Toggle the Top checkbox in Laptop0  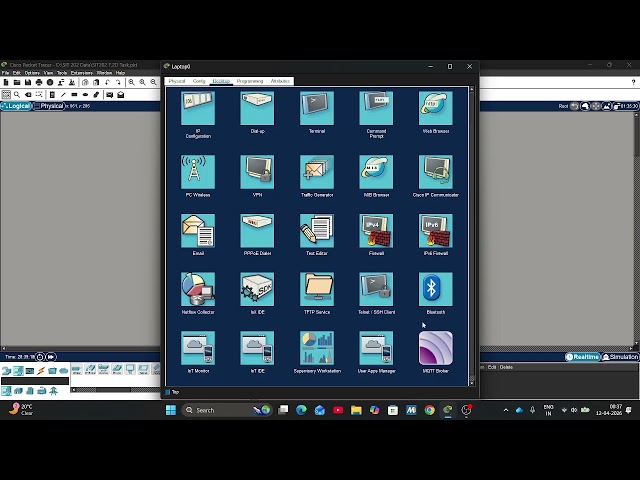click(x=167, y=392)
